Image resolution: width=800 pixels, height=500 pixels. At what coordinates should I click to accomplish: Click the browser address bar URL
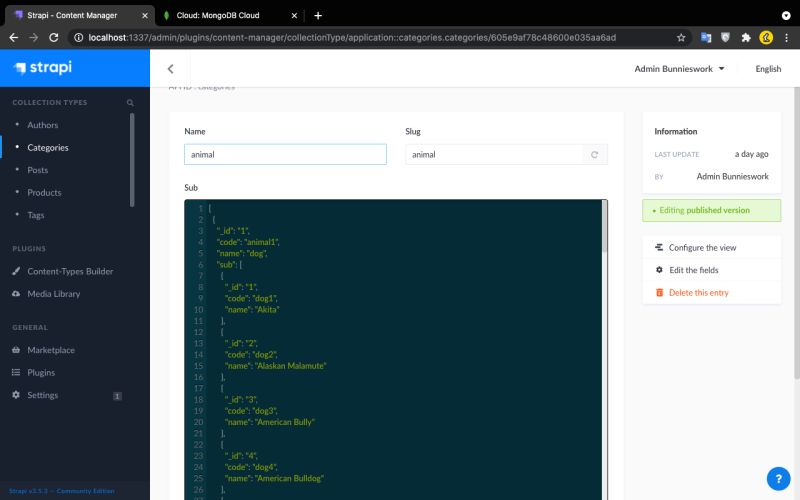352,37
